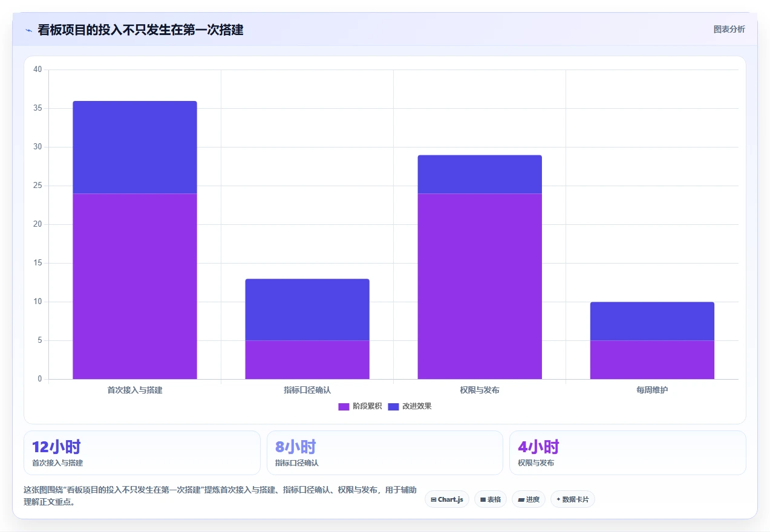Click blue bar segment for 权限与发布
Screen dimensions: 770x532
click(480, 175)
